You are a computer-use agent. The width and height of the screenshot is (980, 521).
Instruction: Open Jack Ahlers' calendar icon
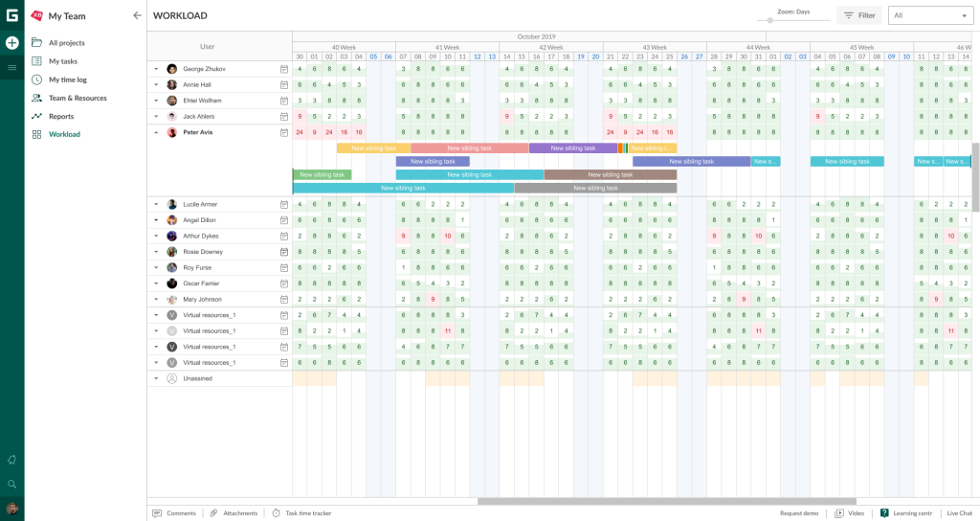pos(283,116)
